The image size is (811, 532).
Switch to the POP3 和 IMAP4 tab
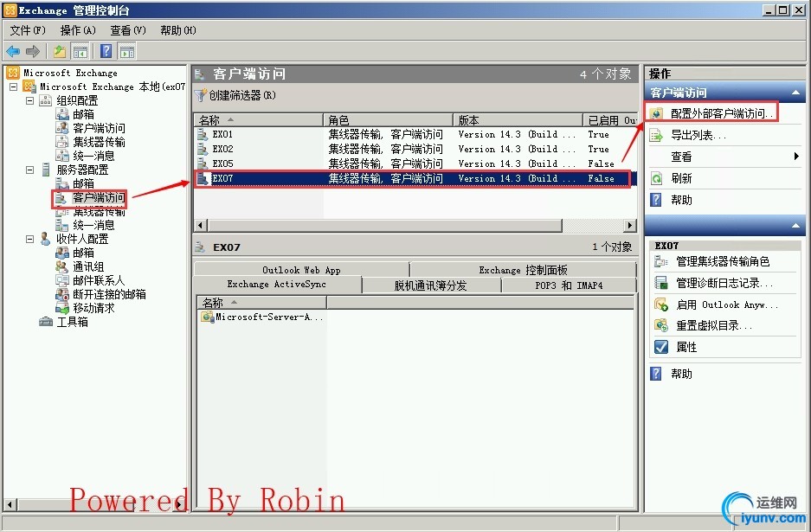pyautogui.click(x=569, y=285)
